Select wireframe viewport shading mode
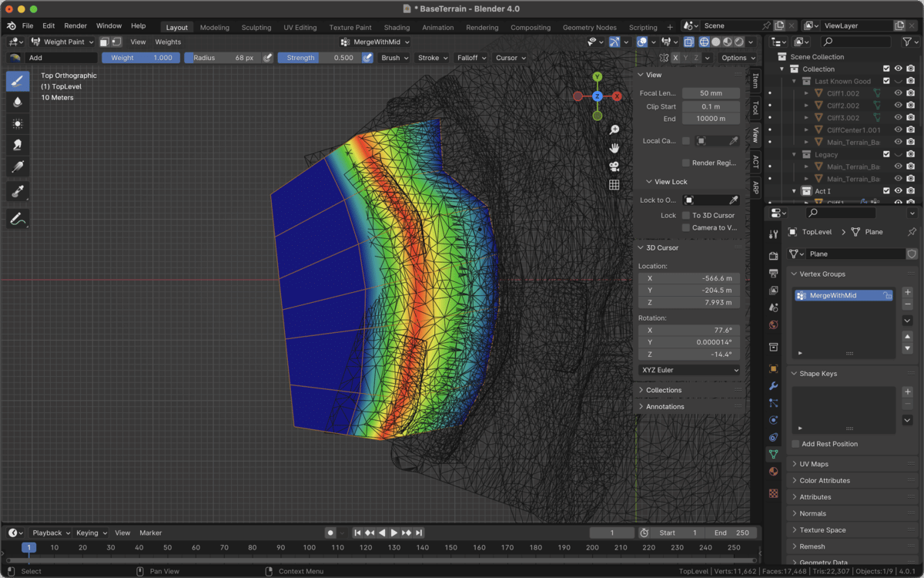The image size is (924, 578). click(705, 42)
